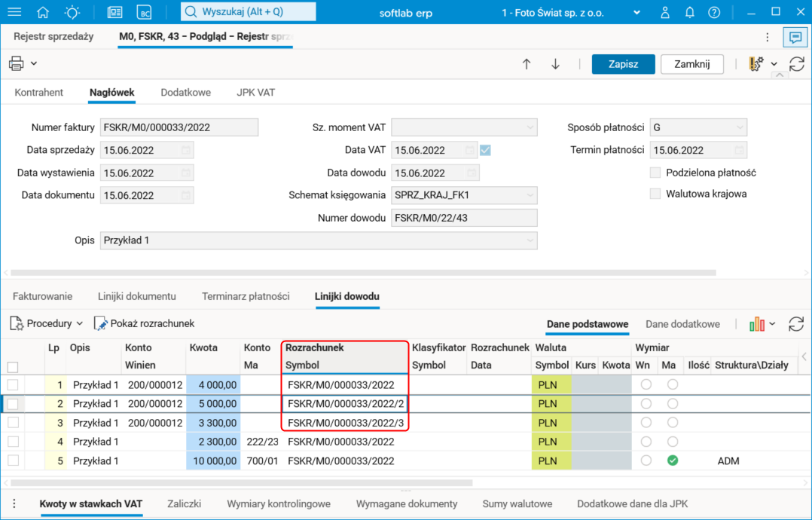Image resolution: width=812 pixels, height=520 pixels.
Task: Select Rozrachunek cell FSKR/M0/000033/2022/3
Action: pos(346,423)
